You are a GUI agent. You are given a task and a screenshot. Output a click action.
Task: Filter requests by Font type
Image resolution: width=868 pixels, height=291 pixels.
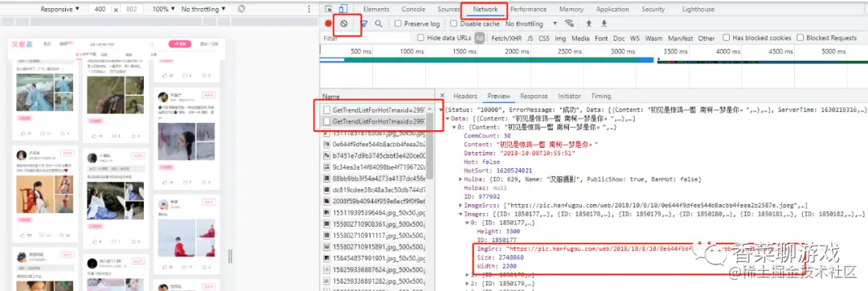[601, 38]
